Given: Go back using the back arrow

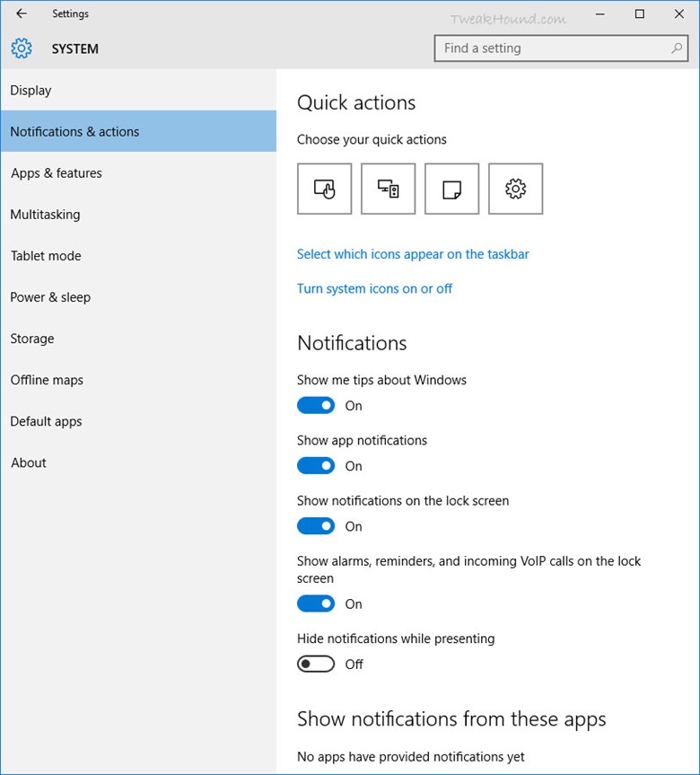Looking at the screenshot, I should click(x=22, y=13).
